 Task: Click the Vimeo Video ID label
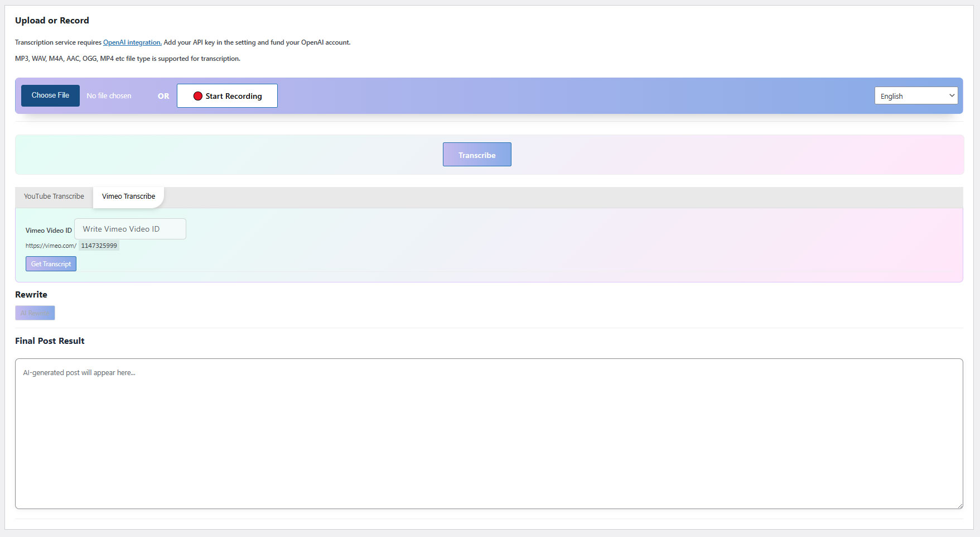49,231
